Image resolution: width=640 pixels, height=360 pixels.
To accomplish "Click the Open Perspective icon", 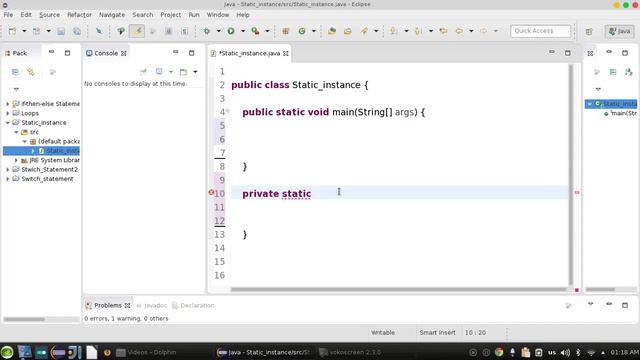I will pyautogui.click(x=589, y=31).
